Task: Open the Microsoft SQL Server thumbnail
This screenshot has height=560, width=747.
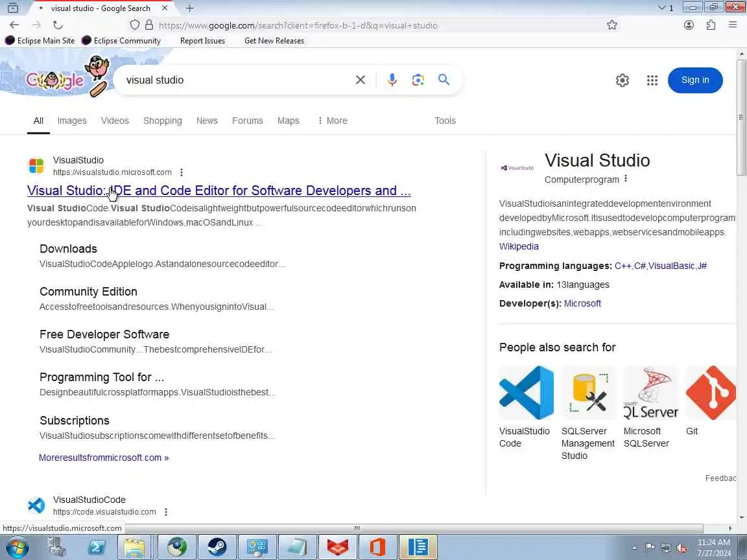Action: tap(651, 393)
